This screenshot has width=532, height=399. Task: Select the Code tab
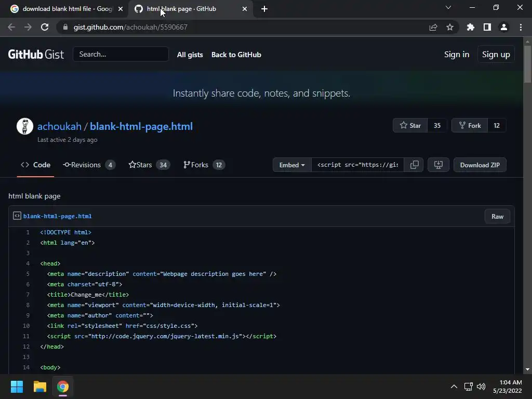[x=36, y=165]
